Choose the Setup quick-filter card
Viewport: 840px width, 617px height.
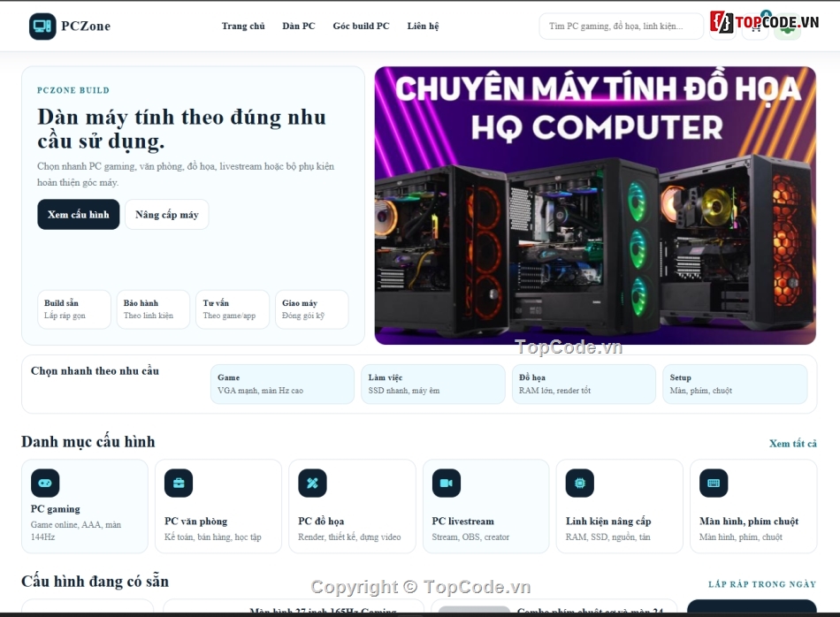735,384
